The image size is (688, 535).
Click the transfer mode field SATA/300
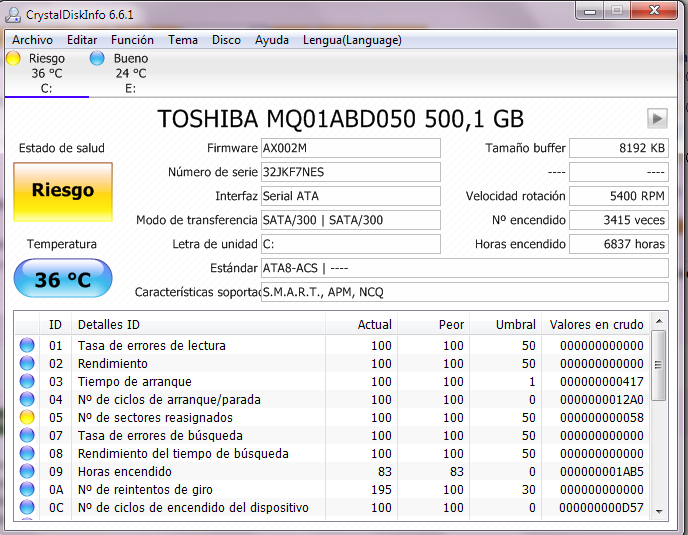351,220
